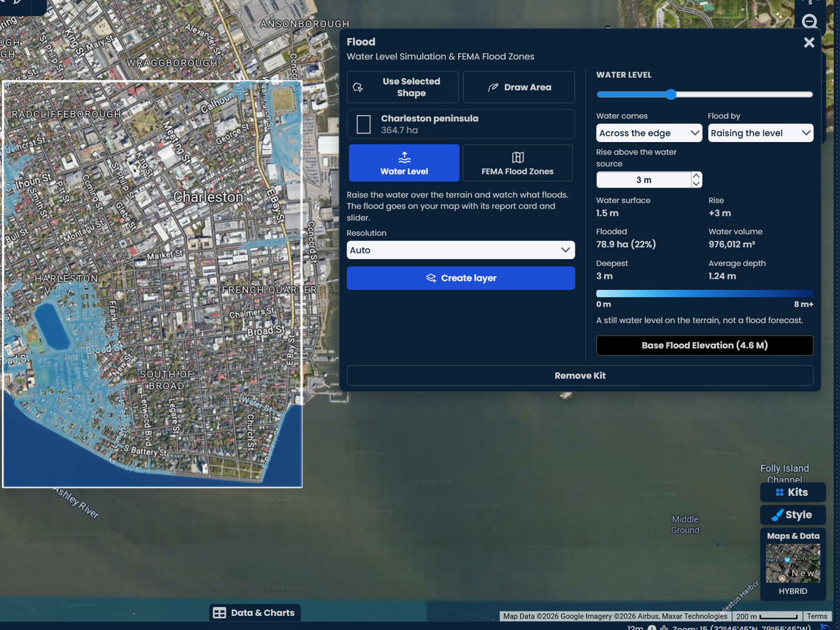
Task: Click the rise value input showing 3 m
Action: pyautogui.click(x=643, y=180)
